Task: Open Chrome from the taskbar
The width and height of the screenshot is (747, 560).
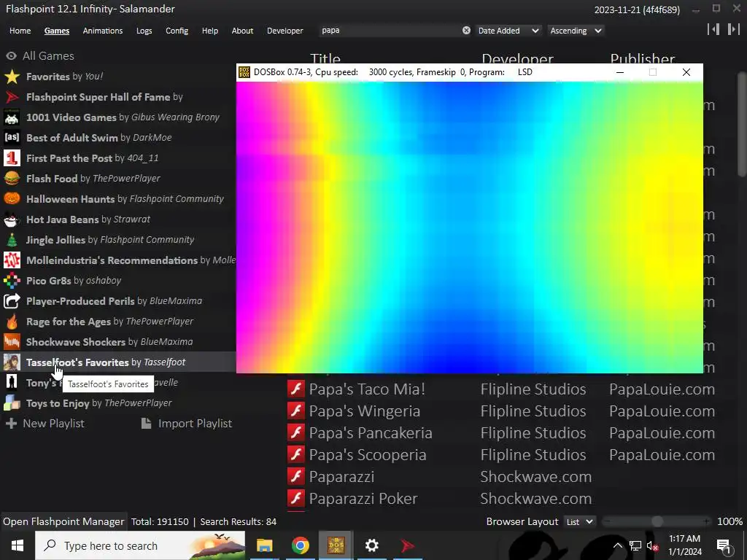Action: 300,545
